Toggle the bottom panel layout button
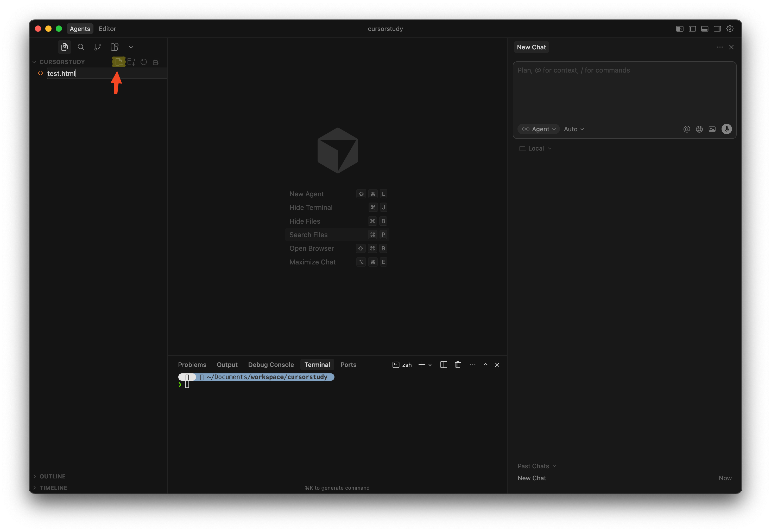This screenshot has height=532, width=771. [x=705, y=29]
